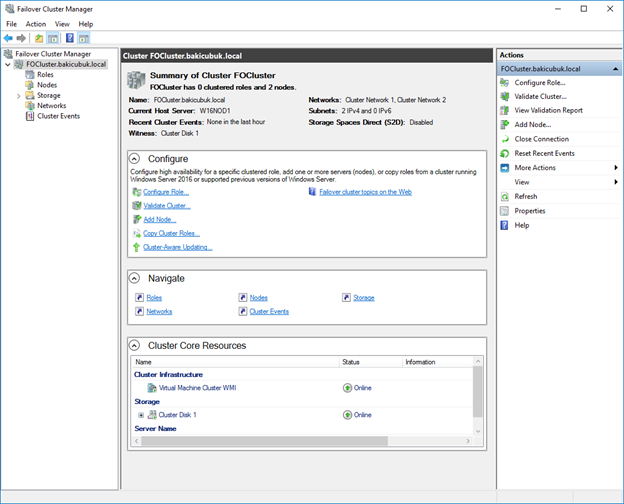Screen dimensions: 624x504
Task: Click the Cluster-Aware Updating... link
Action: coord(177,247)
